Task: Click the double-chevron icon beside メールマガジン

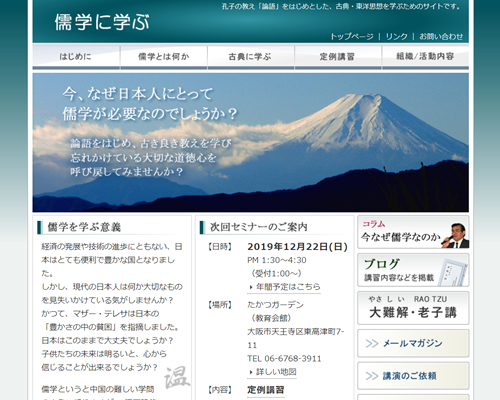Action: tap(372, 343)
